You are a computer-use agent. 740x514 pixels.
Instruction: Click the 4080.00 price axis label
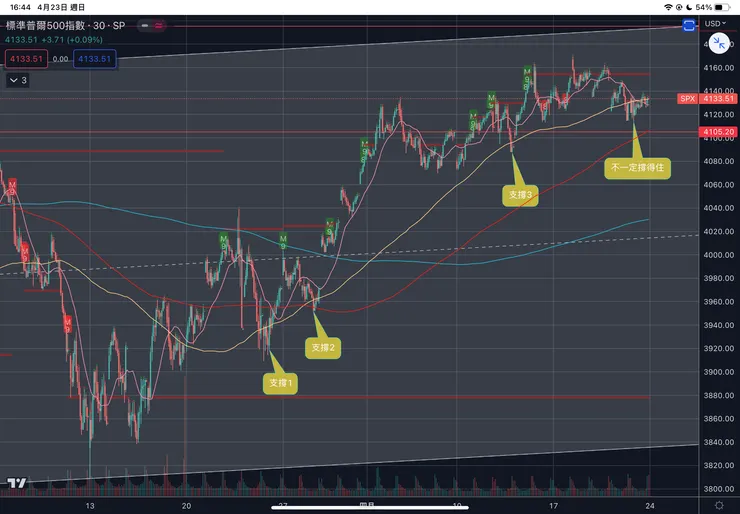pyautogui.click(x=719, y=161)
